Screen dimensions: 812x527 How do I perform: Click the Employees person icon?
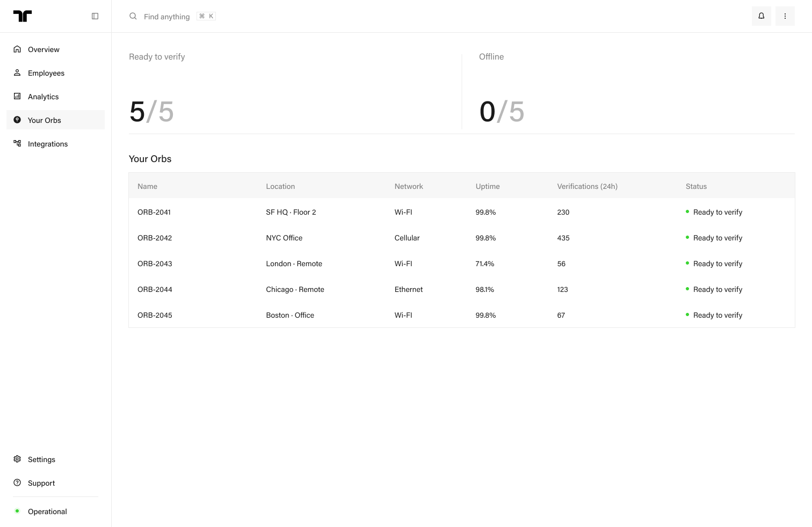17,73
